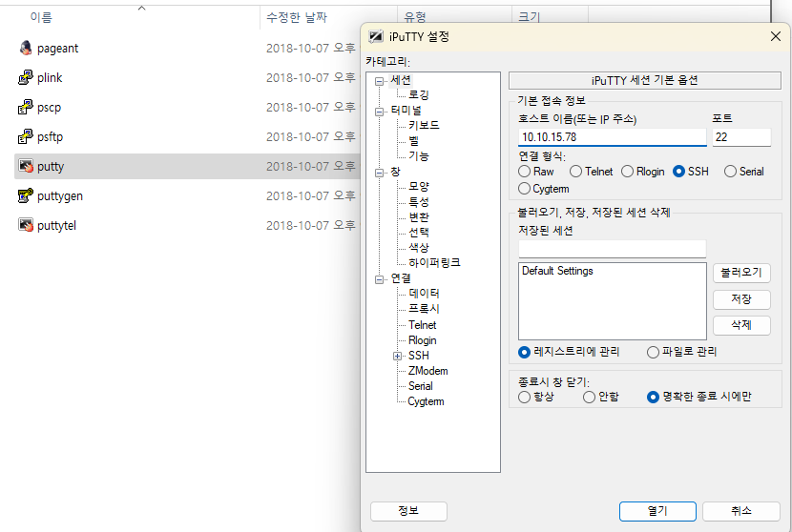
Task: Click the 저장된 세션 name field
Action: tap(613, 249)
